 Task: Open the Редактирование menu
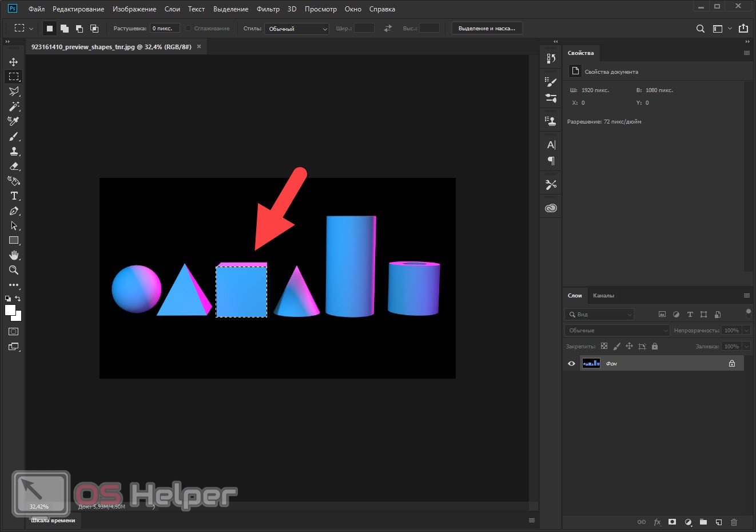(x=78, y=9)
